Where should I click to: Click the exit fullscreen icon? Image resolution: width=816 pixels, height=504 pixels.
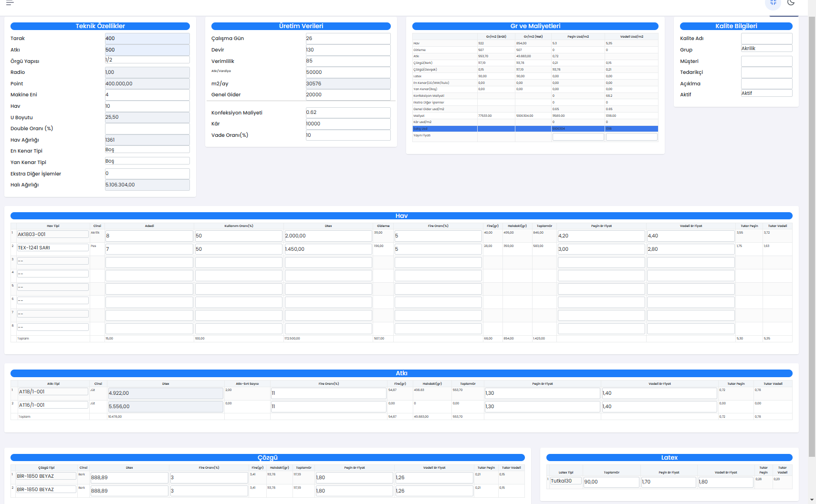click(773, 3)
